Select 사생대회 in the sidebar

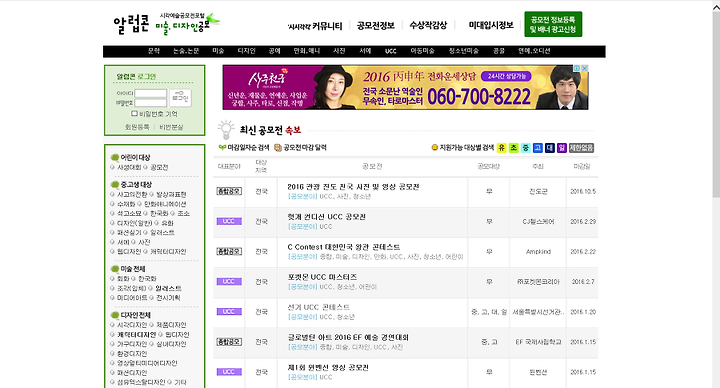(129, 168)
